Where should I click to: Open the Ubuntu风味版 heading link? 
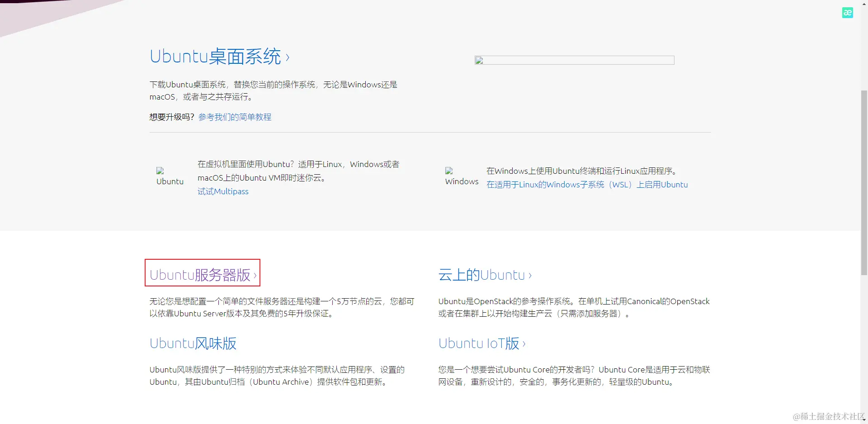pyautogui.click(x=193, y=343)
